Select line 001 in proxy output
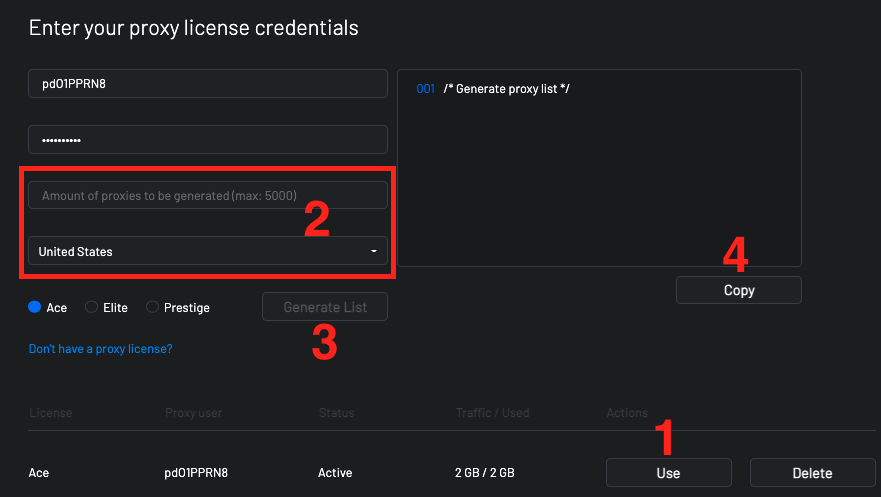 [x=425, y=89]
